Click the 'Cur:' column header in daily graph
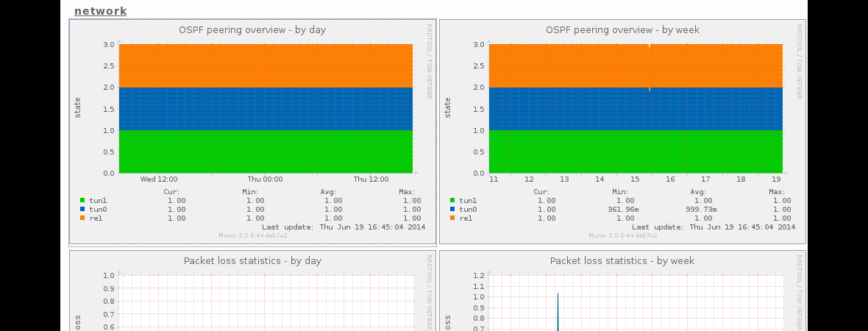 coord(171,191)
